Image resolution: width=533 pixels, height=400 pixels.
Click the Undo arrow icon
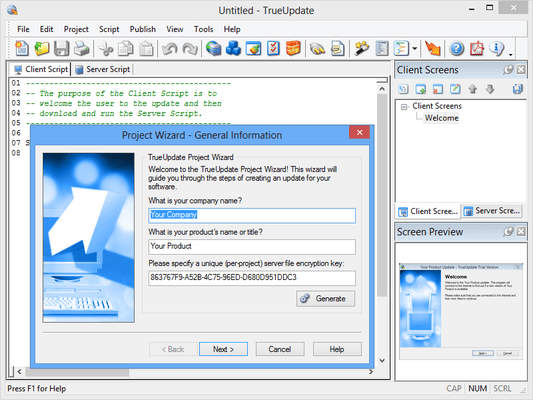pos(169,48)
